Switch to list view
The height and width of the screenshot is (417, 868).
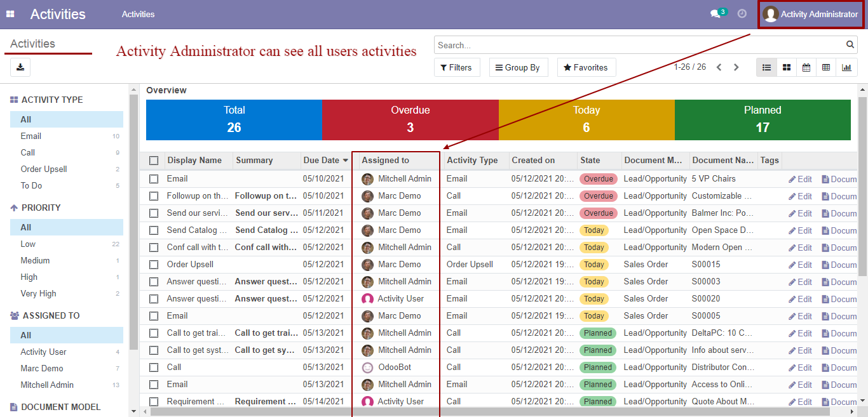tap(766, 67)
